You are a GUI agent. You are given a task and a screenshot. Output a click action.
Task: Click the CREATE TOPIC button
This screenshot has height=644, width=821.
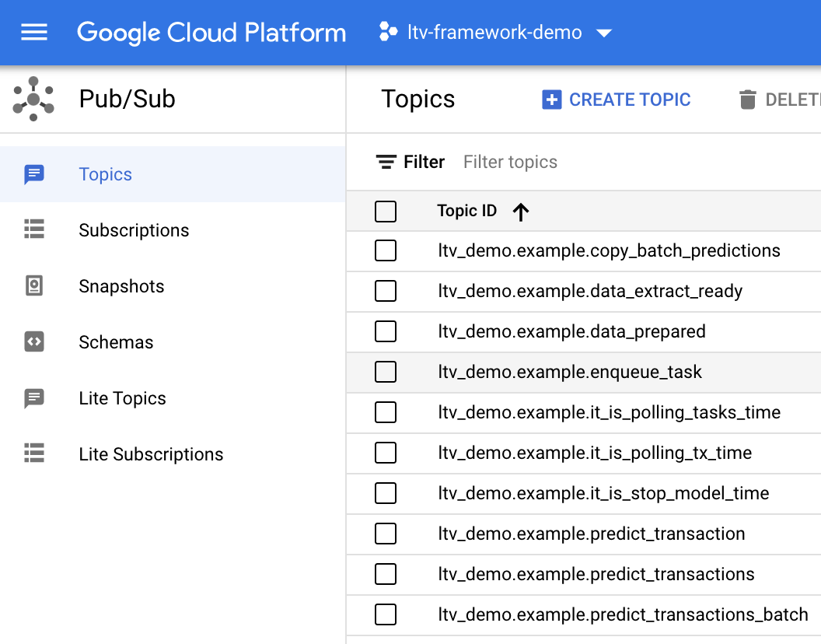(x=617, y=100)
